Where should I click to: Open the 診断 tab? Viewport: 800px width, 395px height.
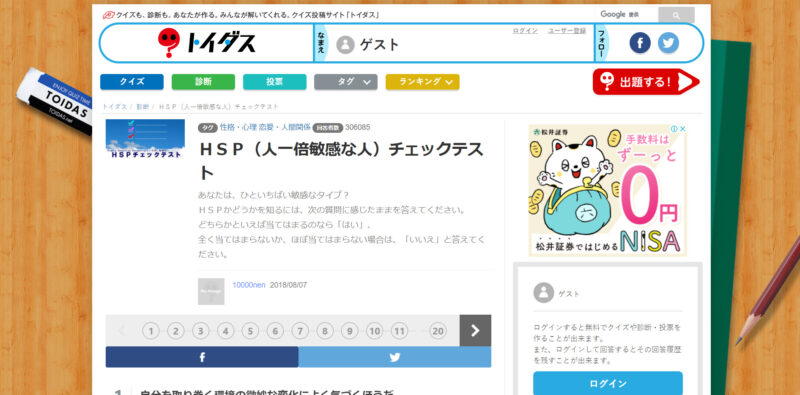[x=203, y=82]
